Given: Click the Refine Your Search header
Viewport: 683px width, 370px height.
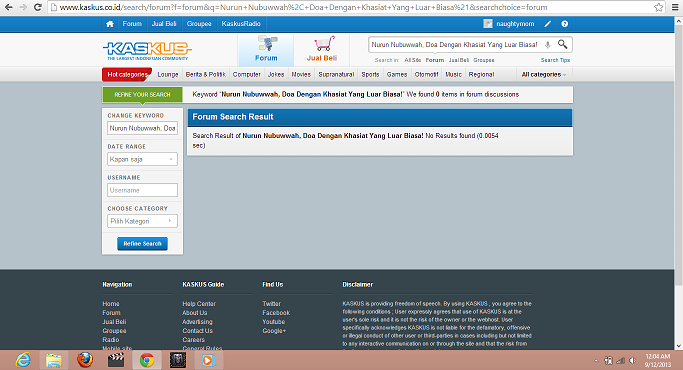Looking at the screenshot, I should (142, 95).
